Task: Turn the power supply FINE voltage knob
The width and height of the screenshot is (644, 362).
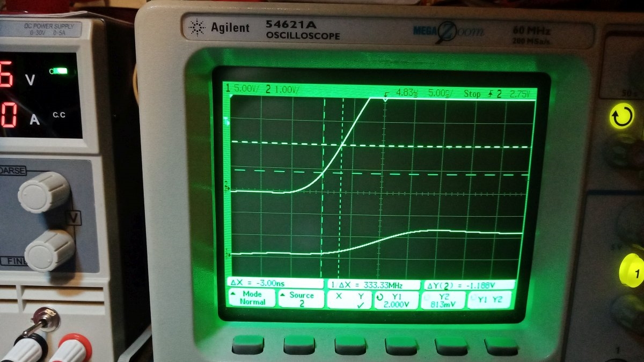Action: coord(49,250)
